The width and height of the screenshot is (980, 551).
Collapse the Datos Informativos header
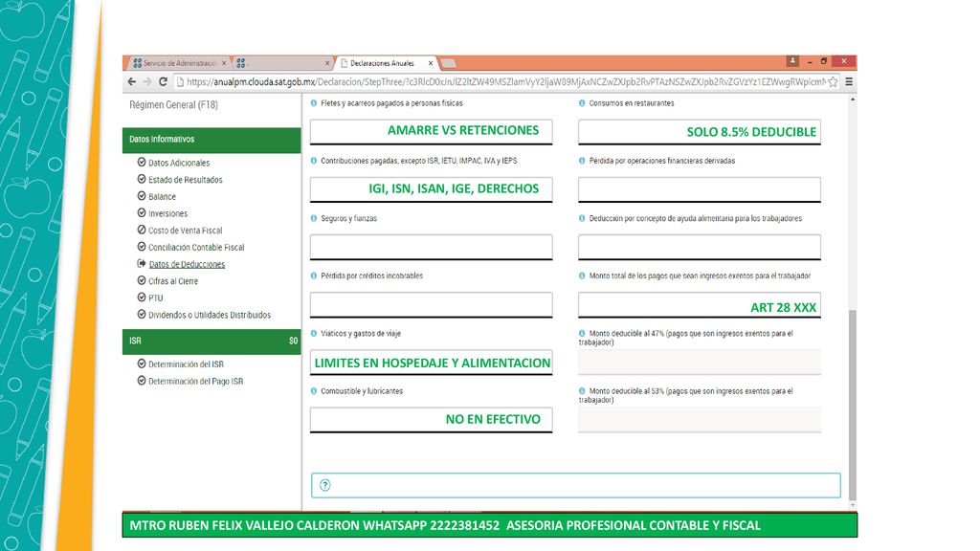[212, 140]
